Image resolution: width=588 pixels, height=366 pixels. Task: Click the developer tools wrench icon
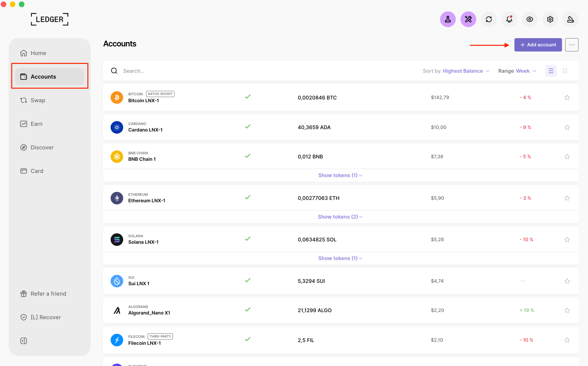coord(468,19)
